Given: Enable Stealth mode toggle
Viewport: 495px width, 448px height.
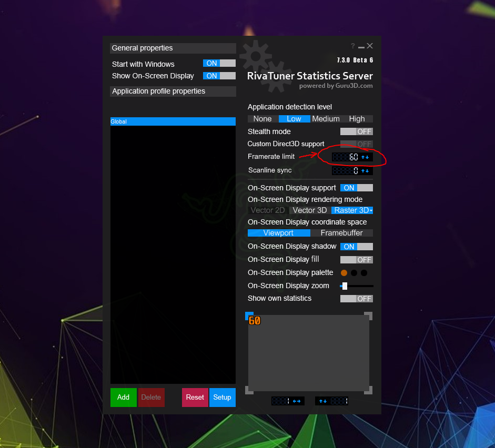Looking at the screenshot, I should coord(357,131).
